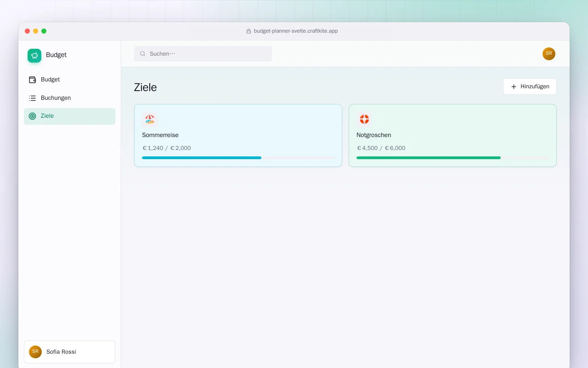Click the Notgroschen progress bar
The height and width of the screenshot is (368, 588).
tap(452, 158)
